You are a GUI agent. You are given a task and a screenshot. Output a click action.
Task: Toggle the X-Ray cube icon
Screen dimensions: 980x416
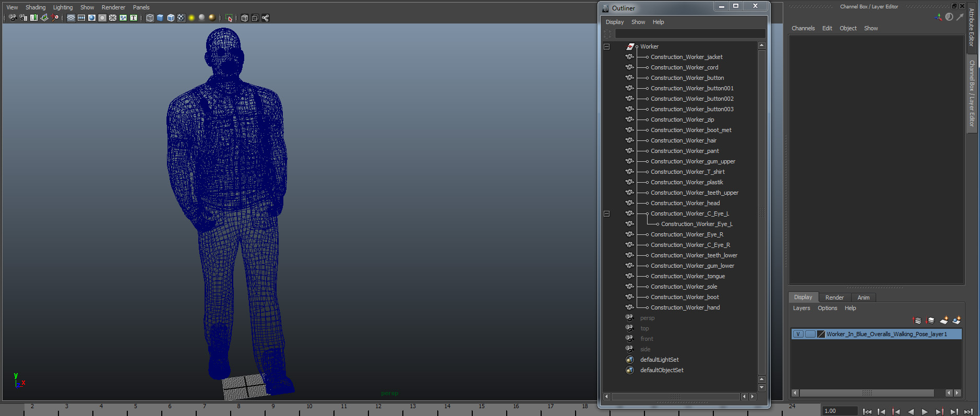(x=244, y=18)
